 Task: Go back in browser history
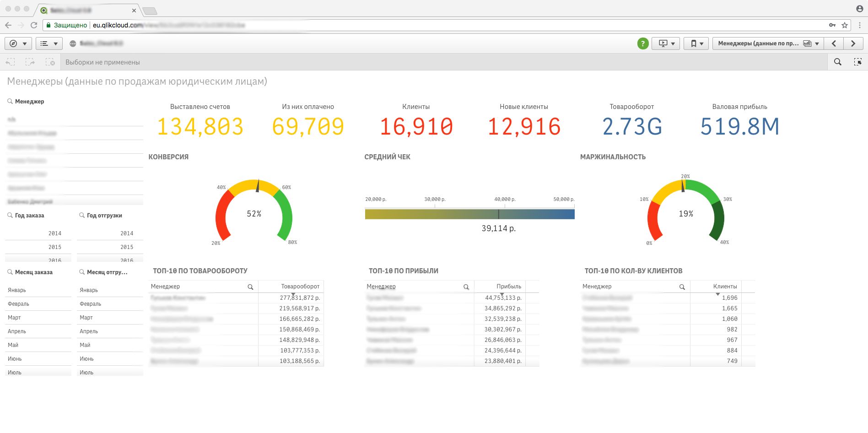pyautogui.click(x=8, y=25)
